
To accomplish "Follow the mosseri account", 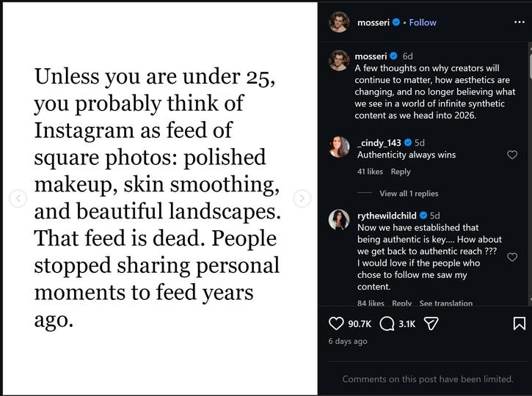I will pos(423,23).
